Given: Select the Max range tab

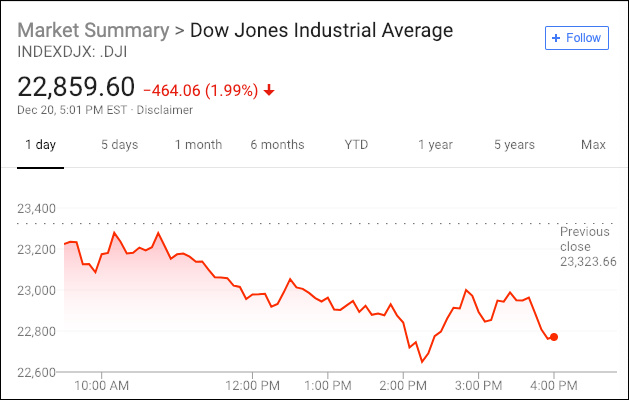Looking at the screenshot, I should pyautogui.click(x=593, y=145).
